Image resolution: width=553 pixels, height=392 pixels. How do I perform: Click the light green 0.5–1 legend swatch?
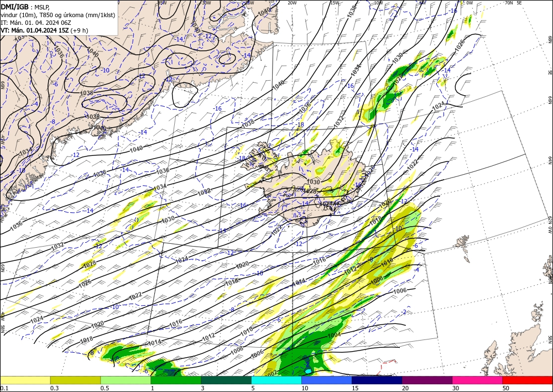126,380
